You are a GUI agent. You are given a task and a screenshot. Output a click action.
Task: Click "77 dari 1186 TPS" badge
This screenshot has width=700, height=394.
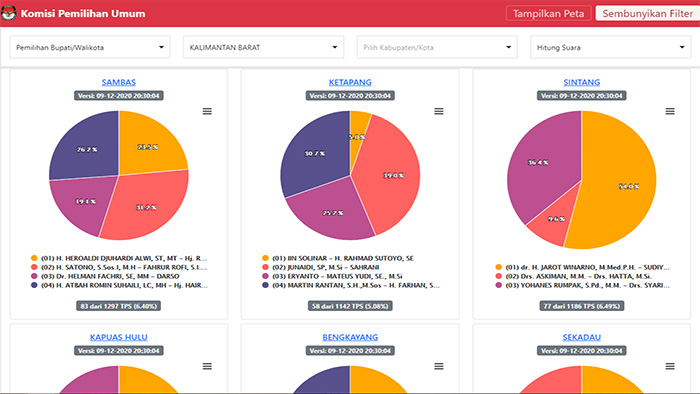pyautogui.click(x=582, y=306)
